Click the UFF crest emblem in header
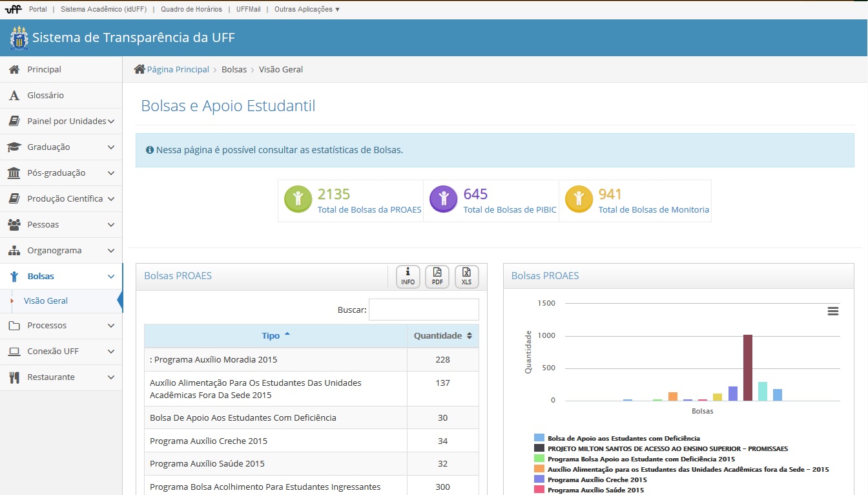Screen dimensions: 868x495 (19, 38)
